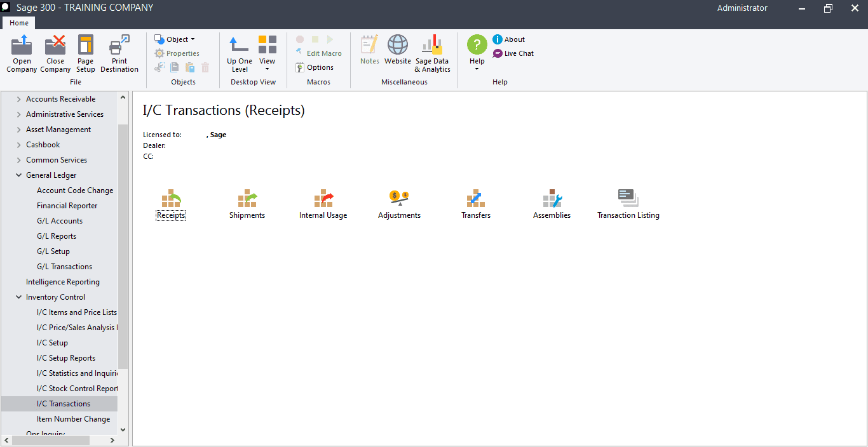Expand the Accounts Receivable node

coord(19,99)
